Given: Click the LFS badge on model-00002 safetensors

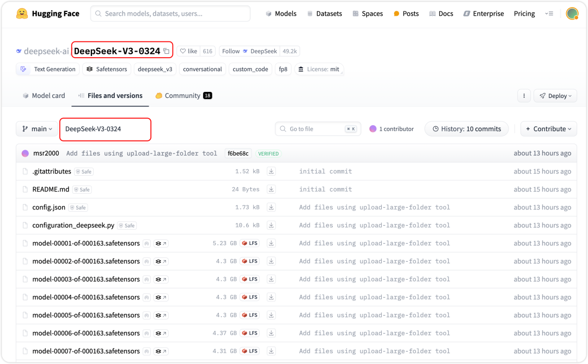Looking at the screenshot, I should [x=249, y=261].
